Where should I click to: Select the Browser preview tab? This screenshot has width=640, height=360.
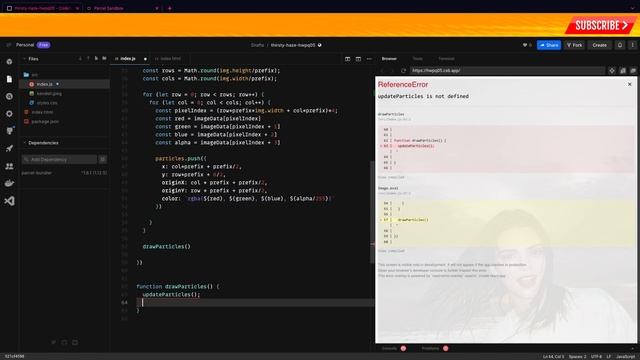pyautogui.click(x=389, y=59)
